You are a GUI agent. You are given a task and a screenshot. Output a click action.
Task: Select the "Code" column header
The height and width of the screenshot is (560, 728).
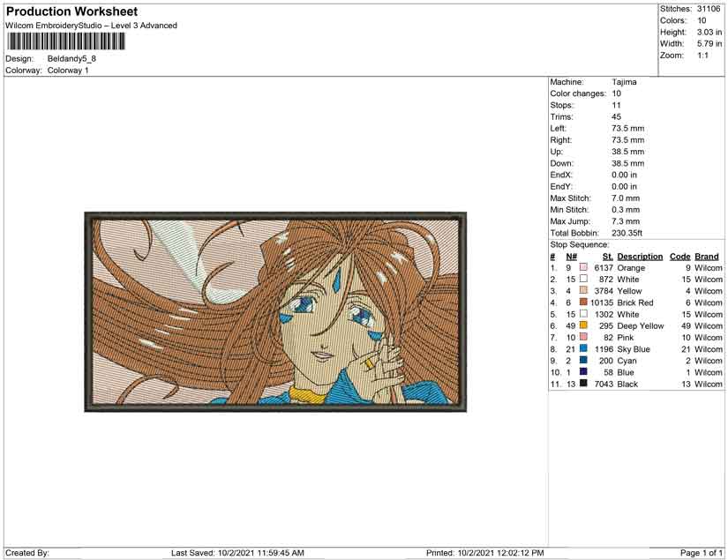(x=680, y=257)
